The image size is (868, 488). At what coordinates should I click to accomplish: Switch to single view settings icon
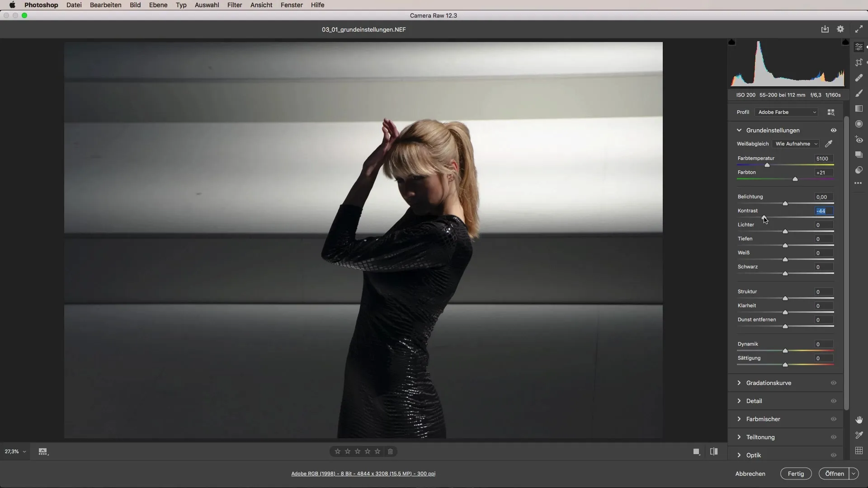tap(697, 451)
